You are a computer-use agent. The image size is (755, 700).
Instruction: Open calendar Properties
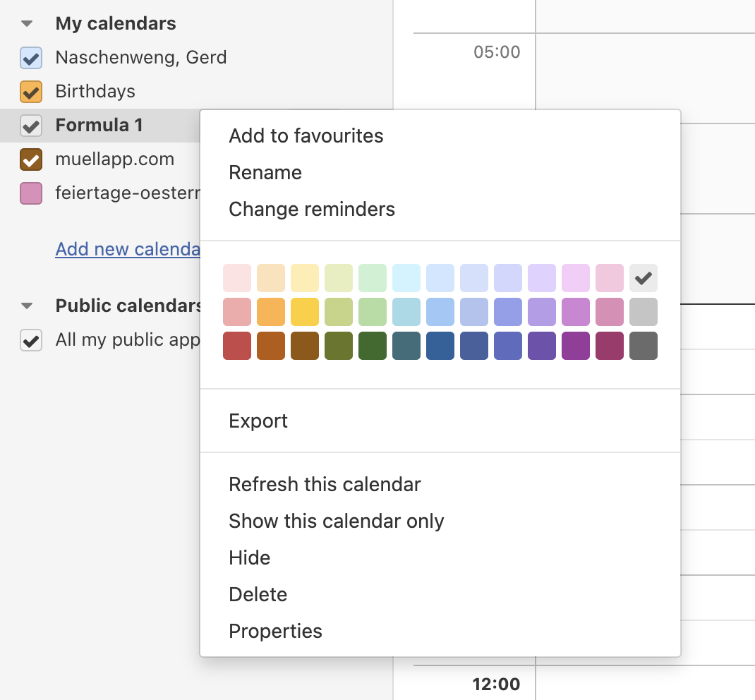275,631
